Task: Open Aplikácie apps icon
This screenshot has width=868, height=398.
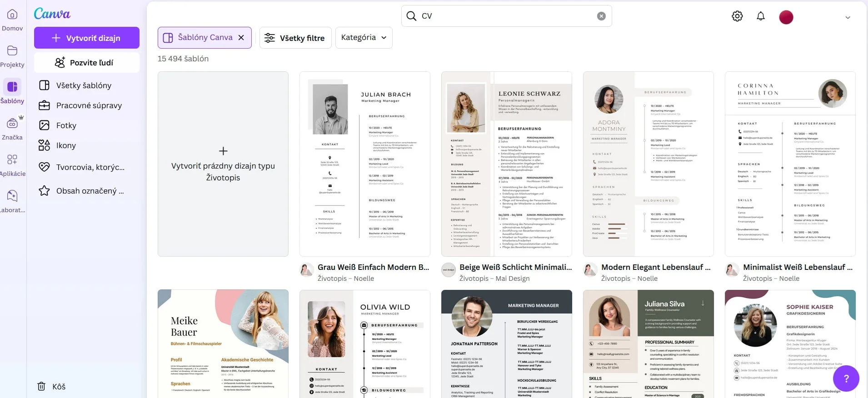Action: 12,160
